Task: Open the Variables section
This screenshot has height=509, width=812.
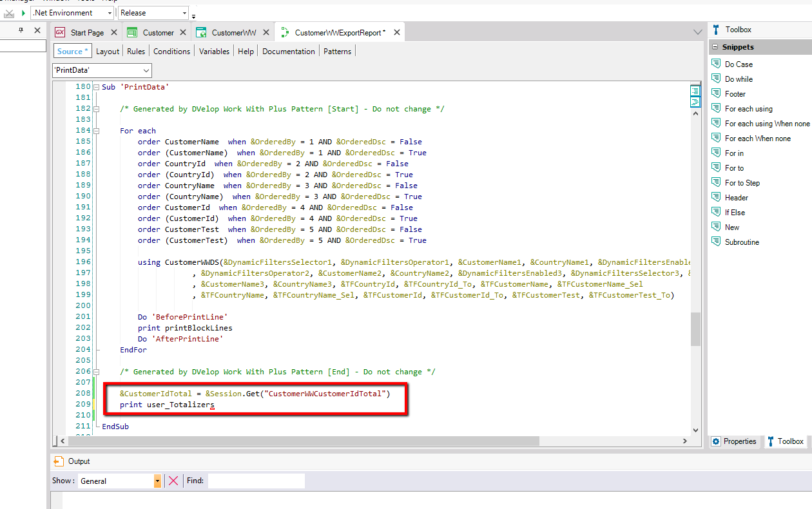Action: pos(214,52)
